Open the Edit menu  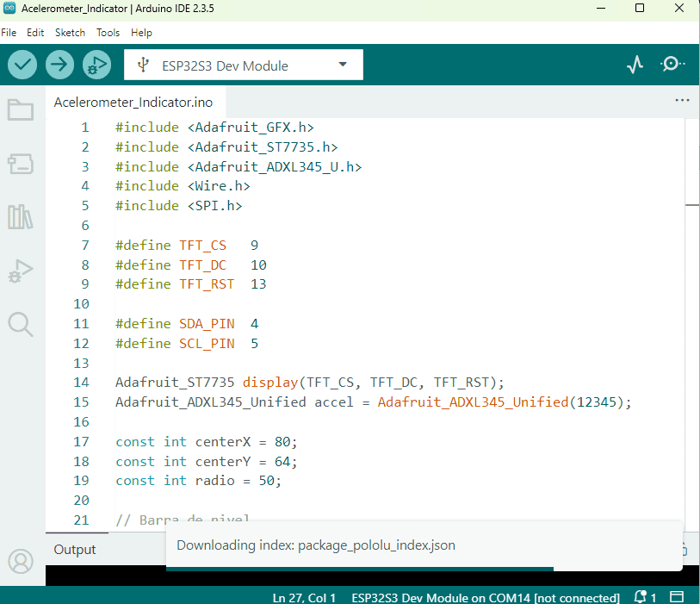tap(35, 33)
